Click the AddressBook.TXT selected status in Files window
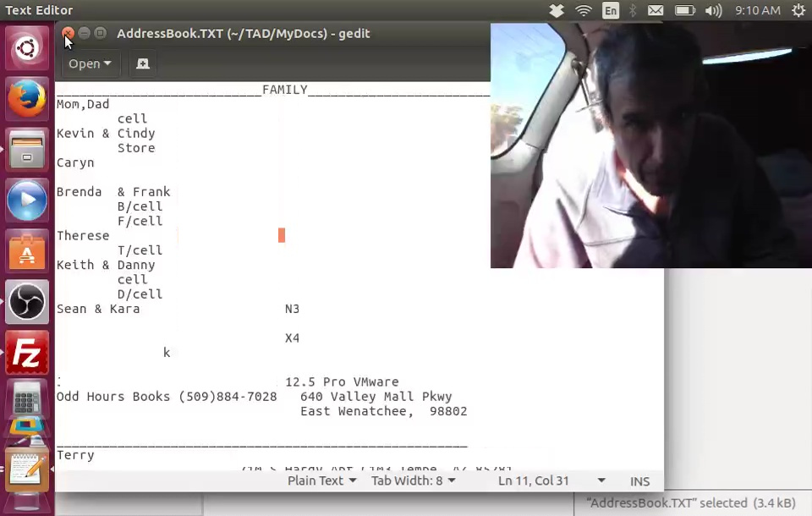Image resolution: width=812 pixels, height=516 pixels. [691, 503]
